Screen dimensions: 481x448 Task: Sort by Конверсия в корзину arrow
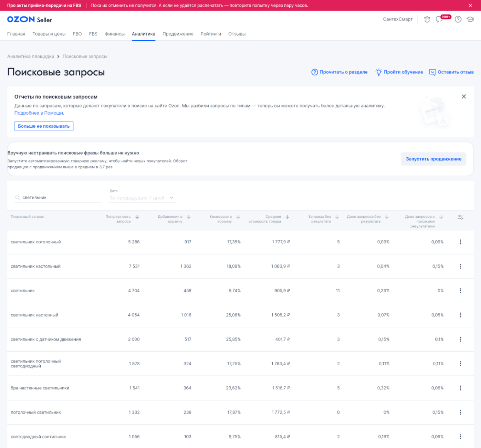pos(238,217)
